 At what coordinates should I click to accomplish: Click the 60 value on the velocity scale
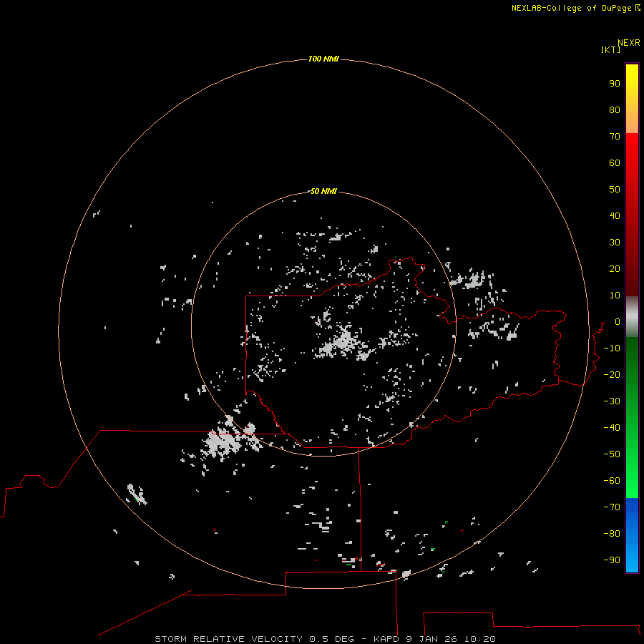(x=615, y=163)
